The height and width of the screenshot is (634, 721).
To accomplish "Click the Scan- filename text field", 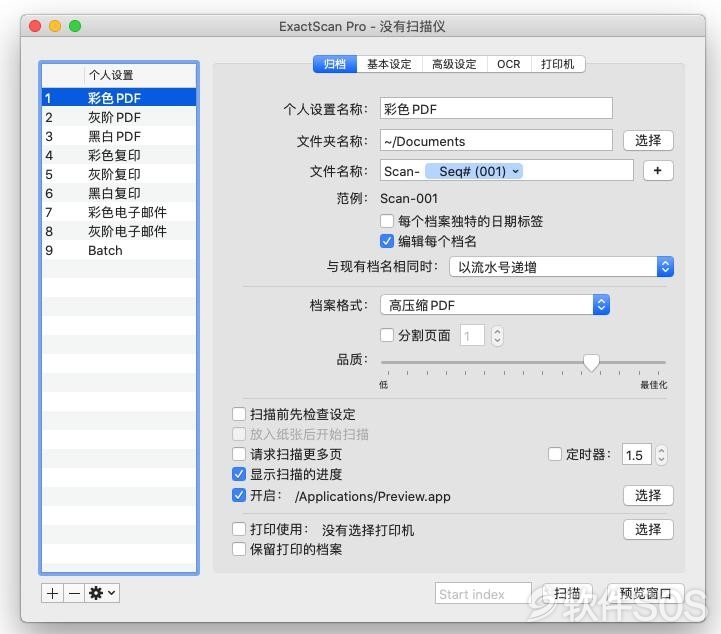I will tap(506, 171).
